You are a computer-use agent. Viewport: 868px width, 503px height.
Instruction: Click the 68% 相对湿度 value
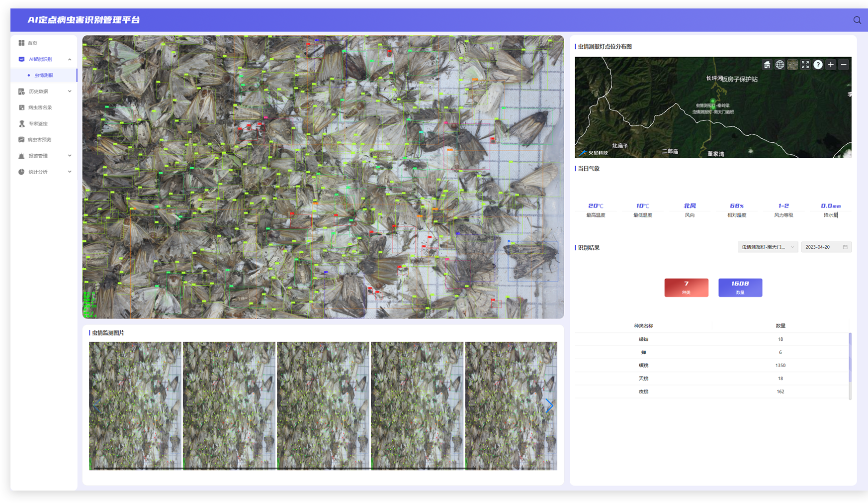(737, 206)
